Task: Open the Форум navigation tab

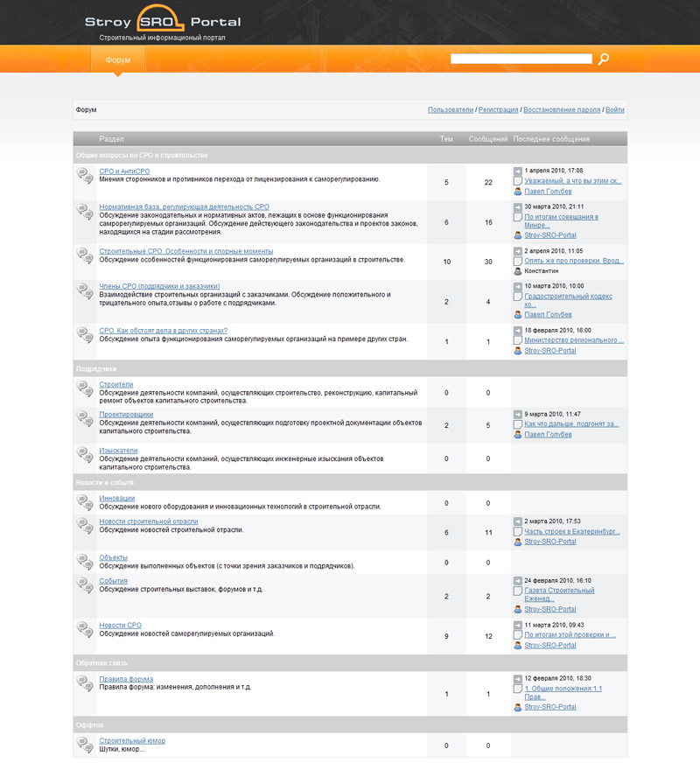Action: pyautogui.click(x=118, y=60)
